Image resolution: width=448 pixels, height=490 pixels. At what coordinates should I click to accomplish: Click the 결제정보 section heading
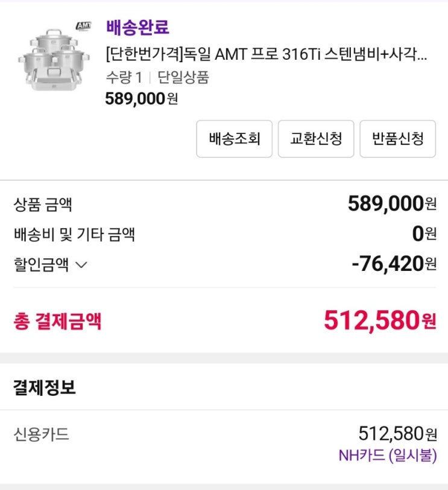[45, 387]
